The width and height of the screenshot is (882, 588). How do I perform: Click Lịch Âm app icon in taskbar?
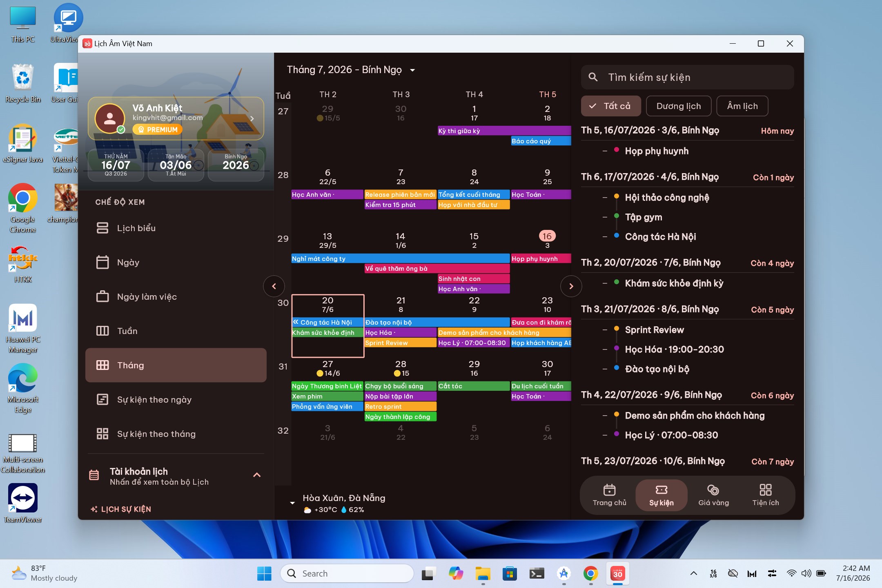click(618, 574)
